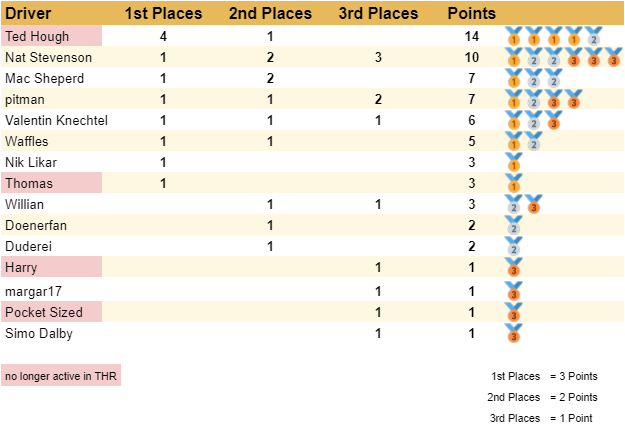This screenshot has width=625, height=425.
Task: Click the silver medal in Ted Hough's row
Action: [x=593, y=37]
